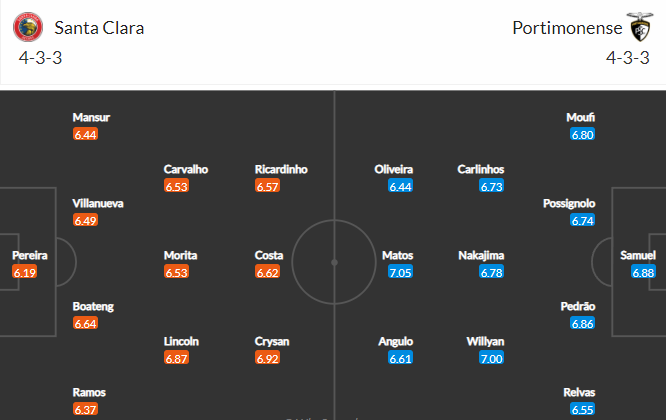Select Portimonense player Carlinhos
Screen dimensions: 666x420
[x=481, y=170]
